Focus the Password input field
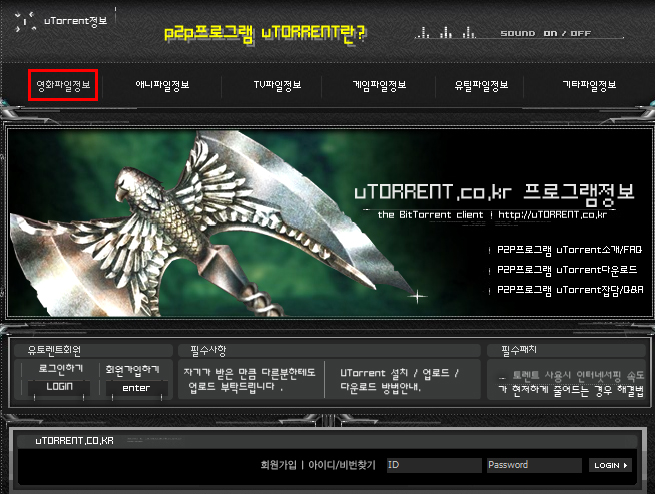 (534, 465)
